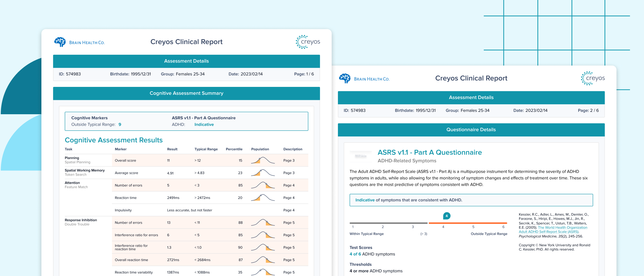Image resolution: width=644 pixels, height=276 pixels.
Task: Click the Page 3 link for Spatial Working Memory
Action: tap(289, 173)
